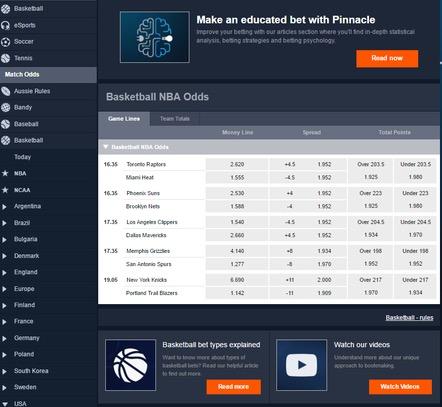Image resolution: width=442 pixels, height=407 pixels.
Task: Click the brain illustration thumbnail
Action: coord(155,37)
